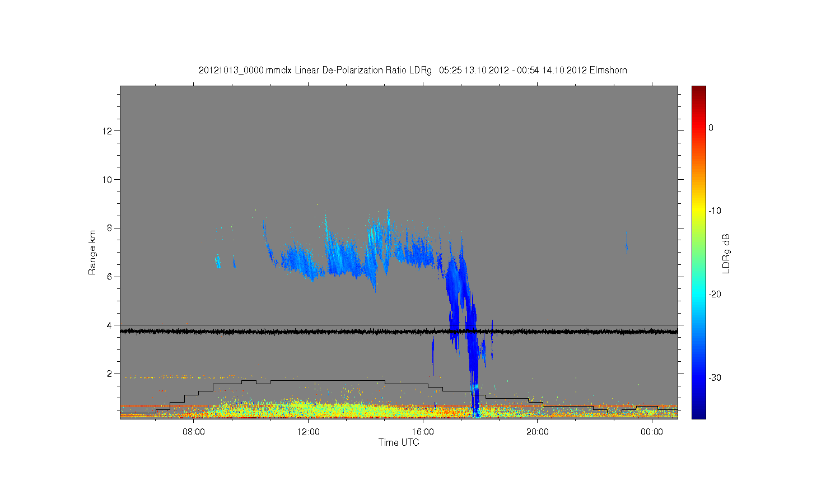Image resolution: width=840 pixels, height=504 pixels.
Task: Click the 12:00 time tick label
Action: 308,432
